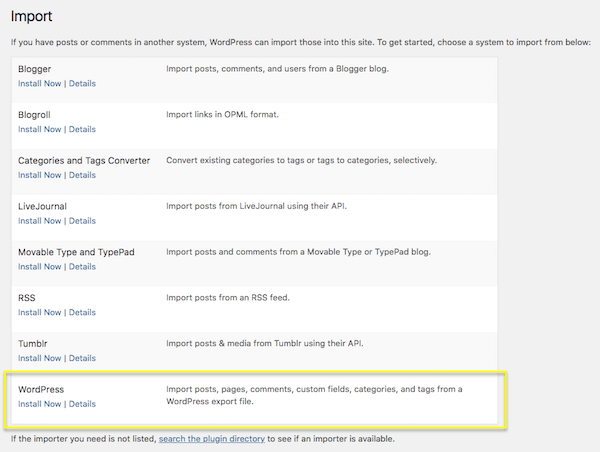Select the LiveJournal importer name
Image resolution: width=600 pixels, height=452 pixels.
point(42,206)
